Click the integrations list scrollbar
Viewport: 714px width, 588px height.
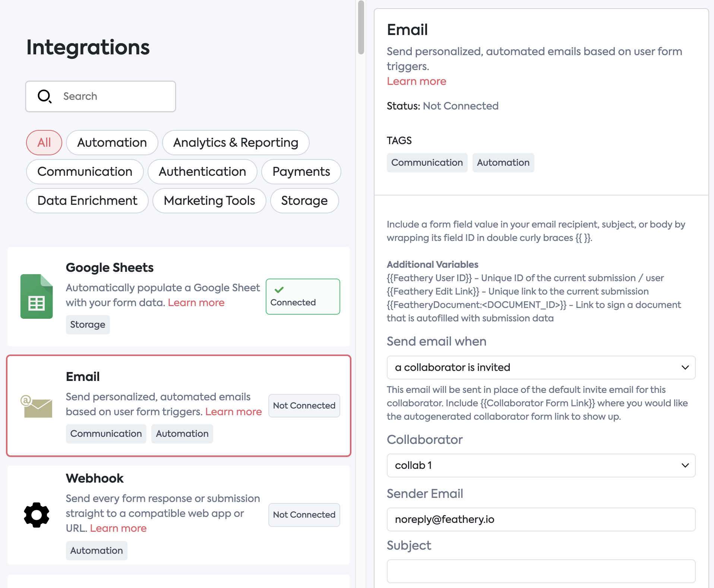(361, 28)
